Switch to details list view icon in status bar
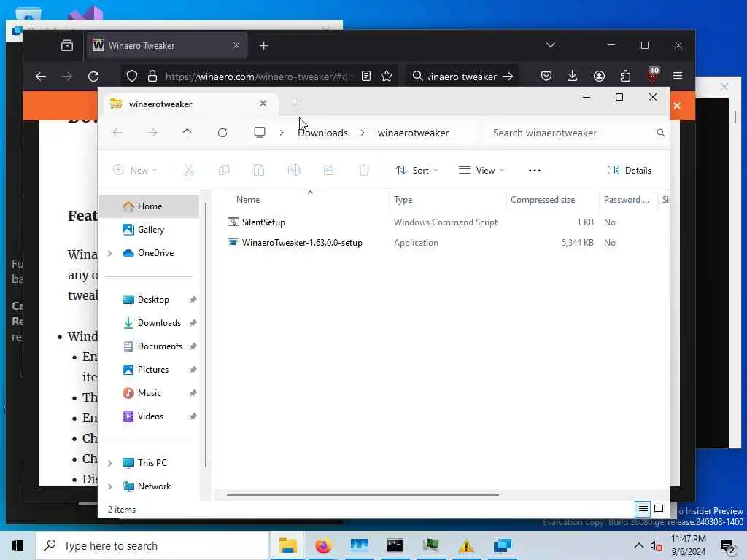Image resolution: width=747 pixels, height=560 pixels. coord(643,510)
